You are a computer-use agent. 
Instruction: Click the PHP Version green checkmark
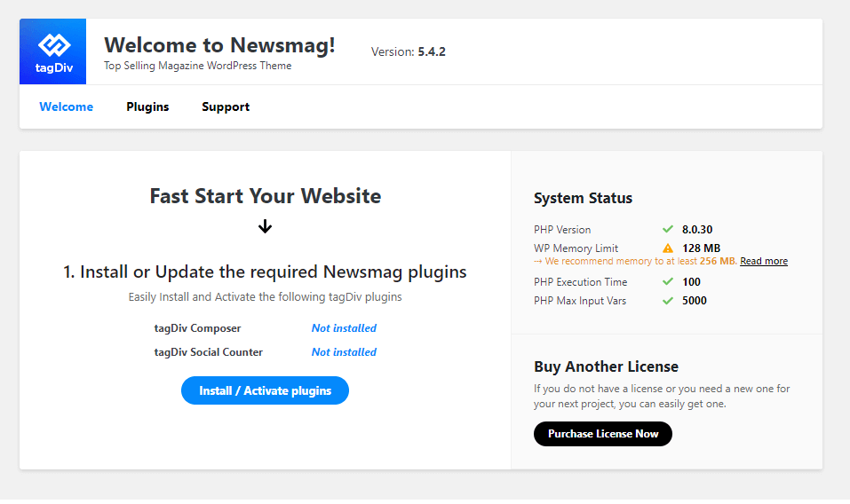[668, 229]
